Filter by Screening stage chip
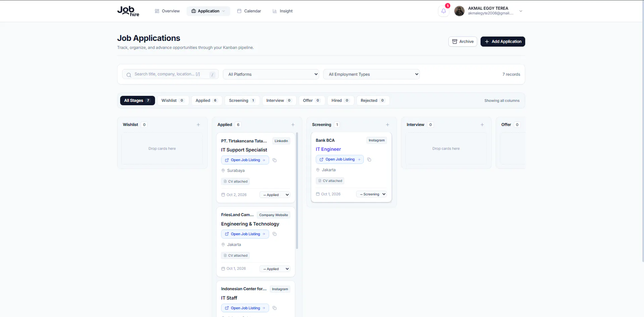Screen dimensions: 644x317 pos(242,101)
